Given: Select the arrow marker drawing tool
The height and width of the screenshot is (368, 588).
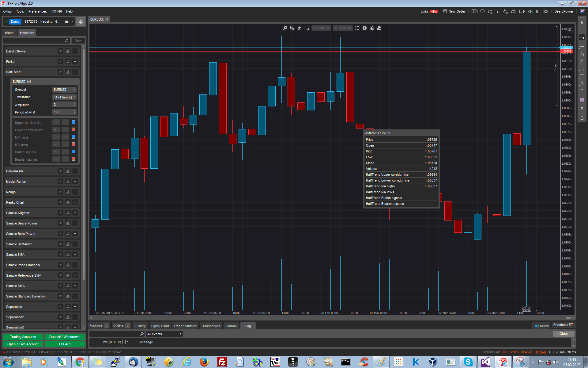Looking at the screenshot, I should pos(582,83).
